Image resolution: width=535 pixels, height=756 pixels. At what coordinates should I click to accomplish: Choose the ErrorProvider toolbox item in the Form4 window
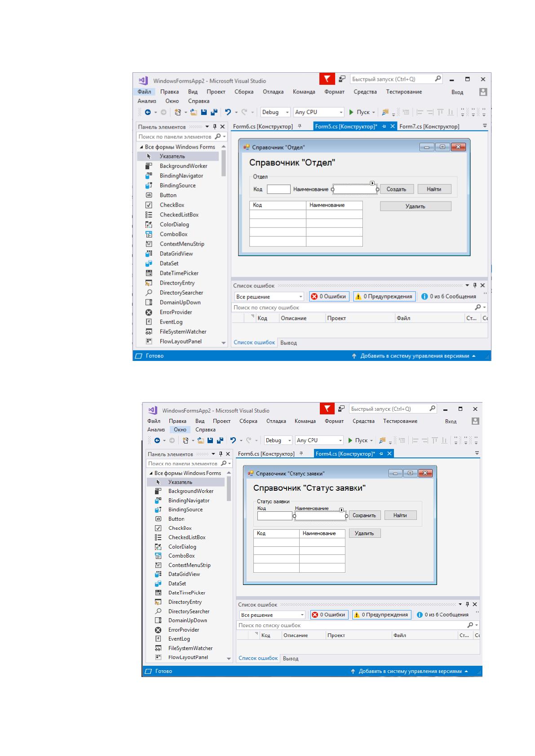pyautogui.click(x=184, y=629)
